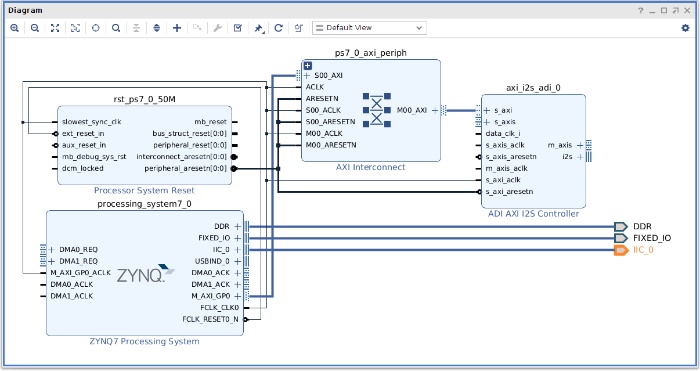Select the processing_system7_0 block title
This screenshot has height=371, width=700.
(145, 204)
